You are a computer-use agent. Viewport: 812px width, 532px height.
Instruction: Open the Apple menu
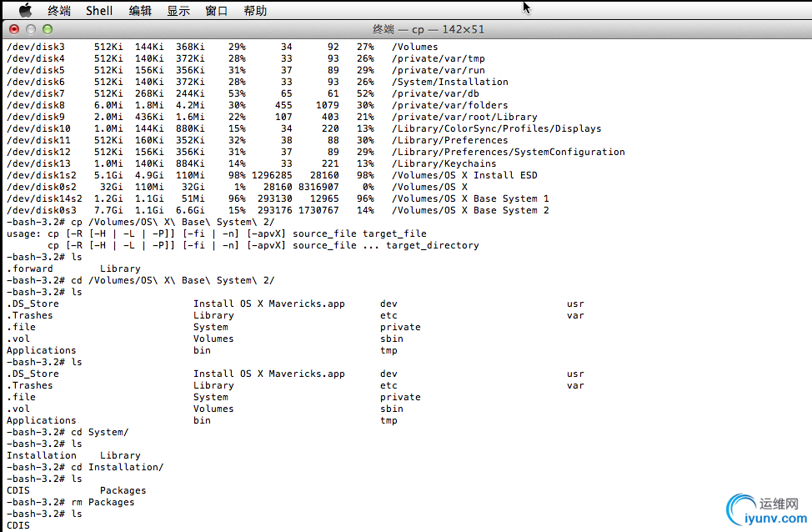click(x=25, y=10)
